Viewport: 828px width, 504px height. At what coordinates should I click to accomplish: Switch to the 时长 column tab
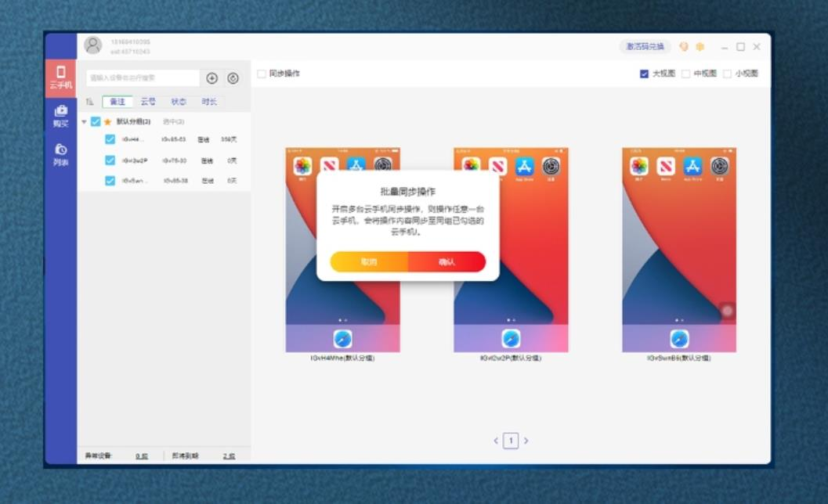[x=209, y=102]
